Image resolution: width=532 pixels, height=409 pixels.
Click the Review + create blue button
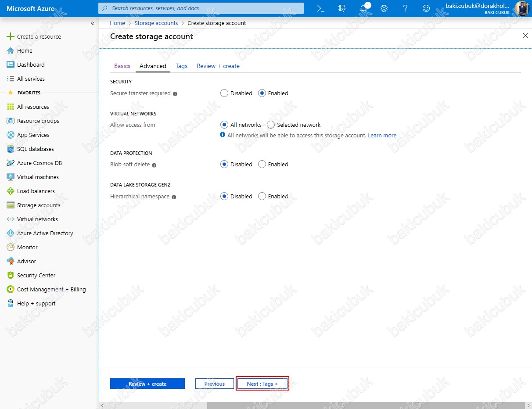147,384
